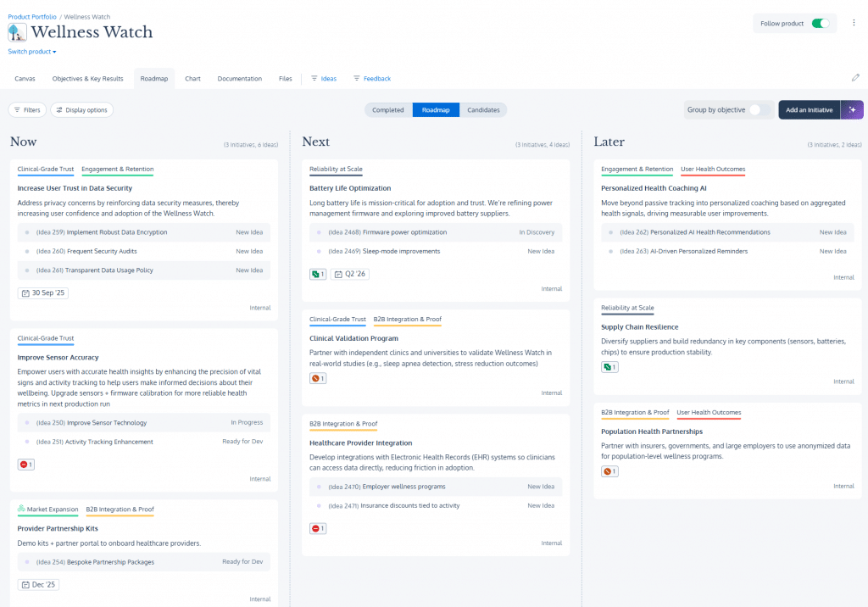Open Healthcare Provider Integration initiative title

click(361, 443)
